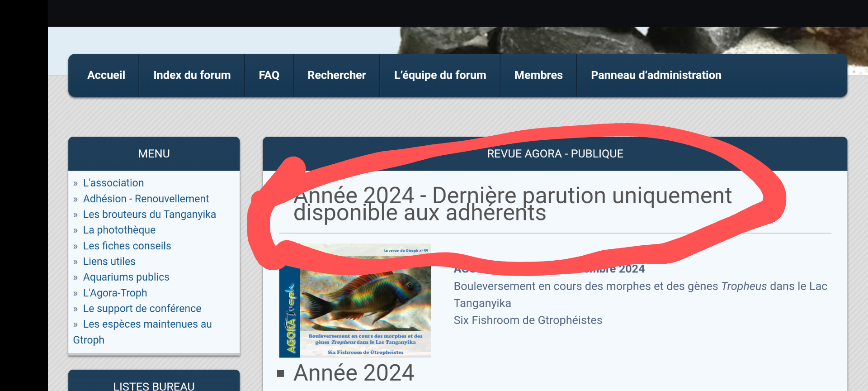Open Les fiches conseils link
868x391 pixels.
tap(127, 246)
